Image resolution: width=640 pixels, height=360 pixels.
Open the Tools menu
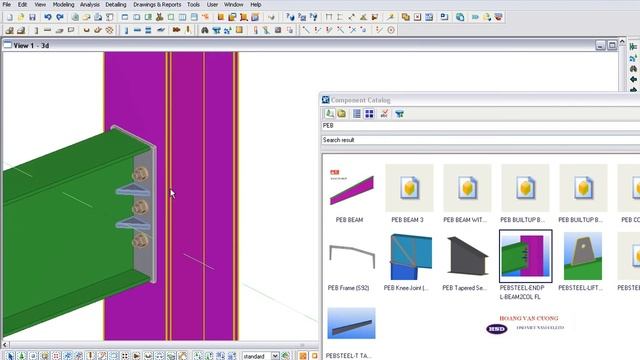click(x=193, y=4)
